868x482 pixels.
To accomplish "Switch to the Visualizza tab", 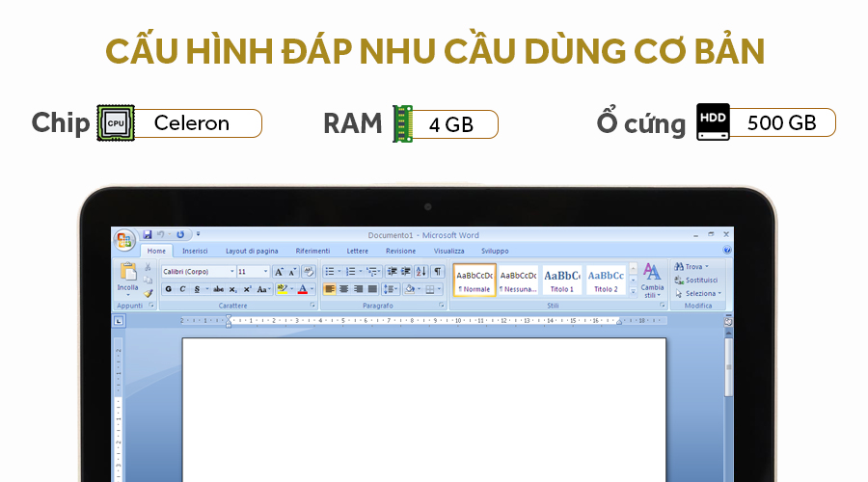I will point(448,251).
